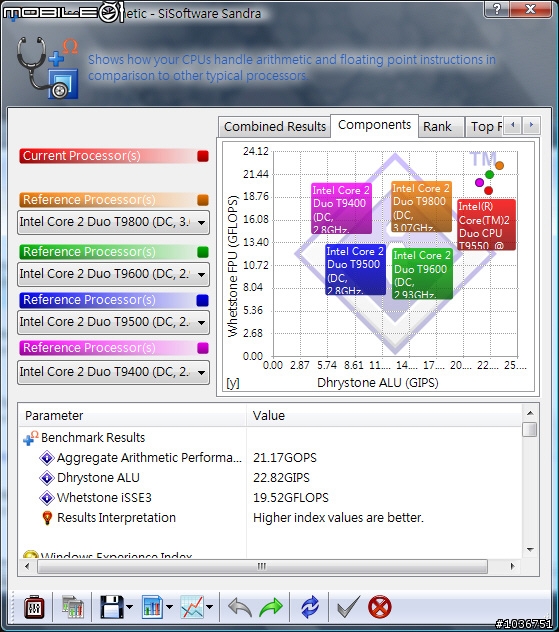Click the red T9550 current processor label in chart
Viewport: 559px width, 632px height.
486,225
